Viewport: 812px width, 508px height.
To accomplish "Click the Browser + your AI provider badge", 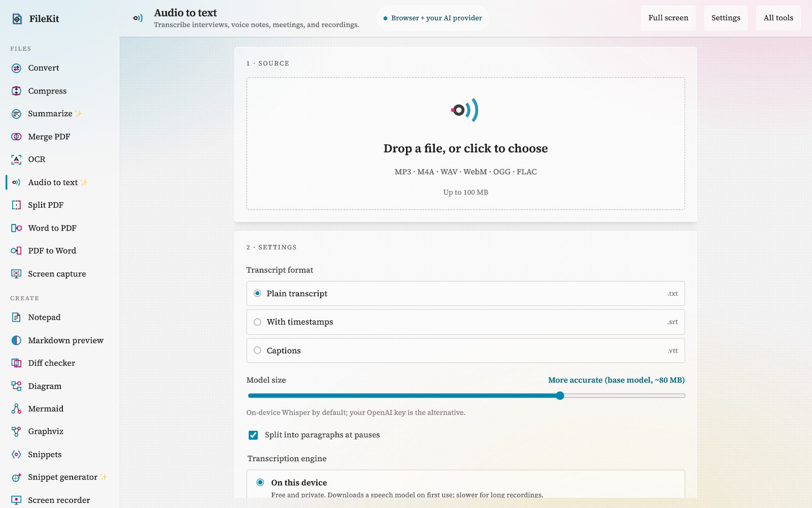I will pyautogui.click(x=432, y=18).
